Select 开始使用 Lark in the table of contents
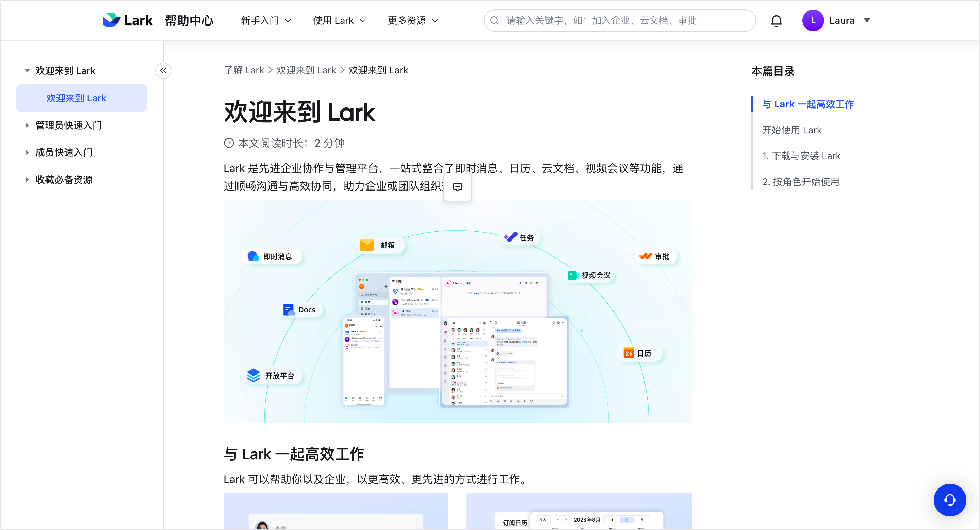This screenshot has height=530, width=980. [x=792, y=130]
